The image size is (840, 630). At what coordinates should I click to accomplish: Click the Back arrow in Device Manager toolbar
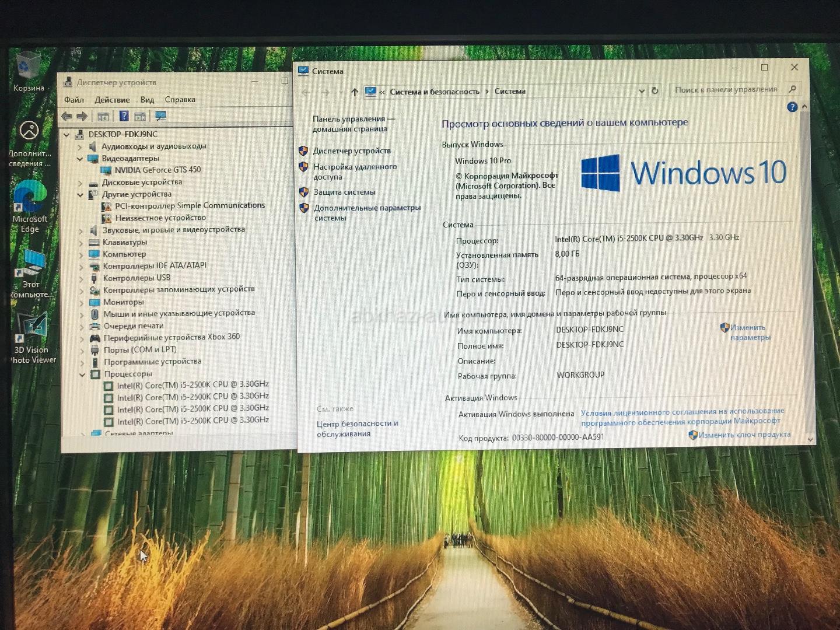(x=67, y=116)
